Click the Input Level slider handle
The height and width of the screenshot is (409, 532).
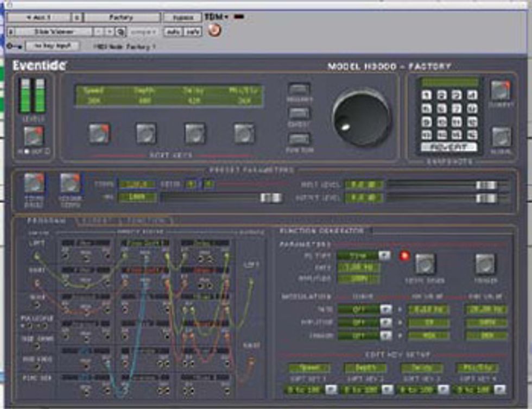pyautogui.click(x=486, y=185)
